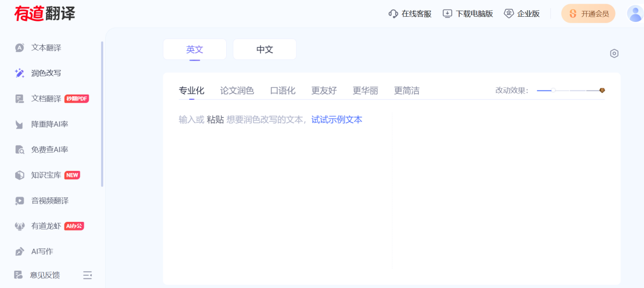The height and width of the screenshot is (288, 644).
Task: Click the gold coin icon in 开通会员
Action: 573,14
